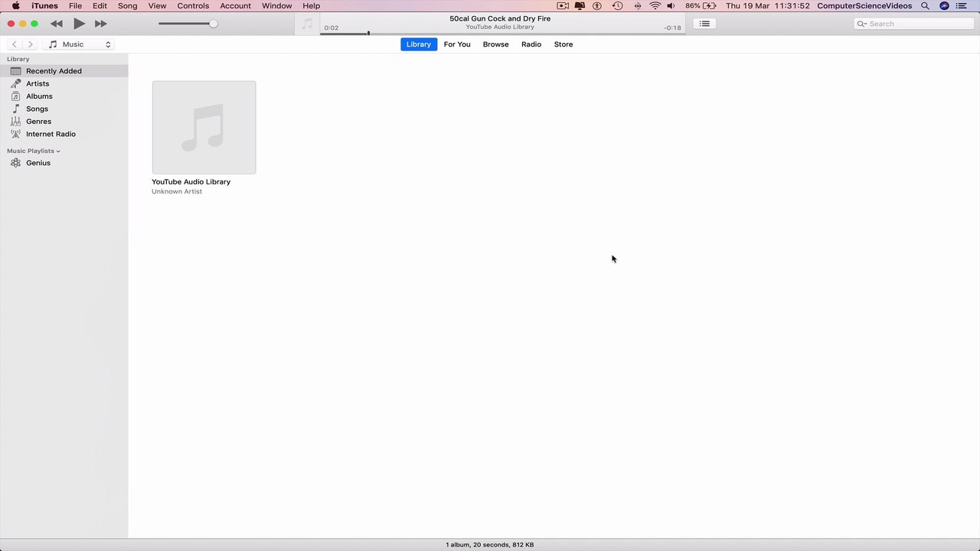980x551 pixels.
Task: Open Time Machine menu bar icon
Action: (617, 5)
